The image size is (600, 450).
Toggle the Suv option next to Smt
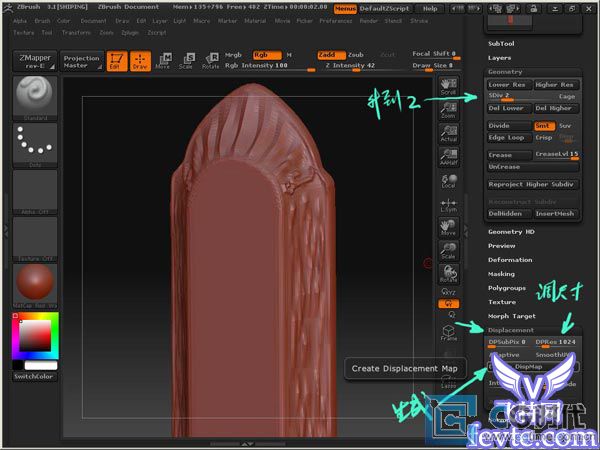coord(565,126)
